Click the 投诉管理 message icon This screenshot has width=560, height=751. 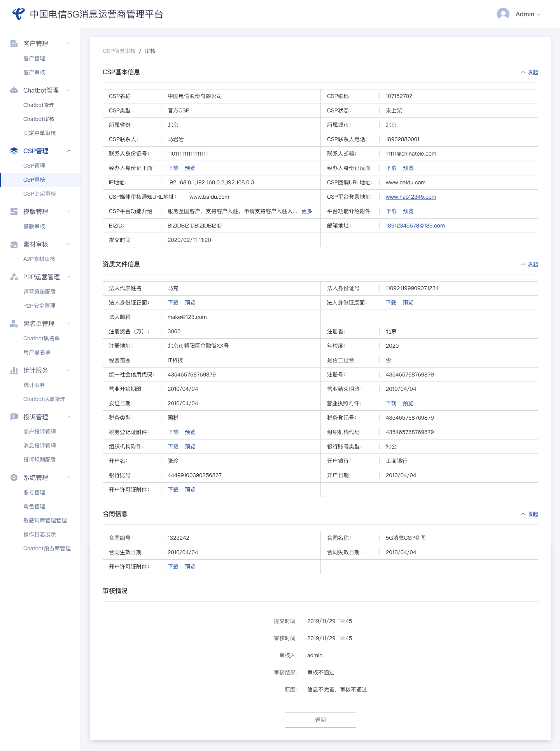click(14, 417)
